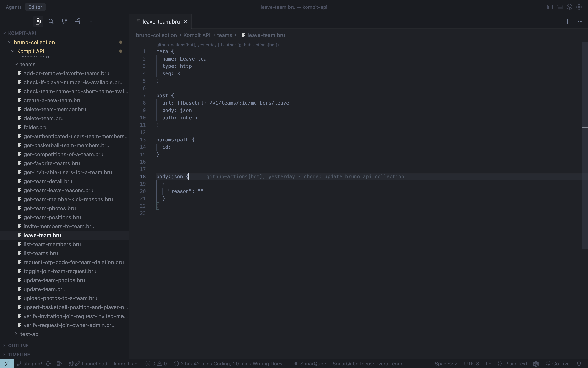Select the leave-team.bru editor tab

click(161, 21)
